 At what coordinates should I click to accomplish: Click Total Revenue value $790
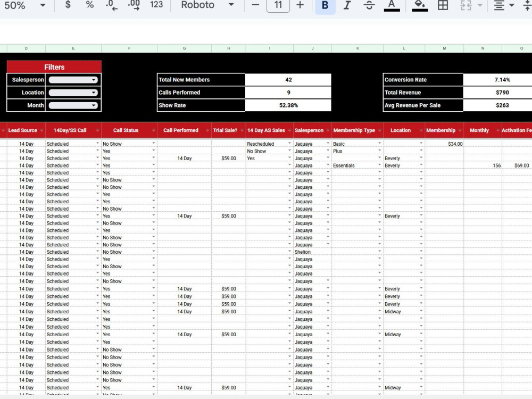(502, 93)
